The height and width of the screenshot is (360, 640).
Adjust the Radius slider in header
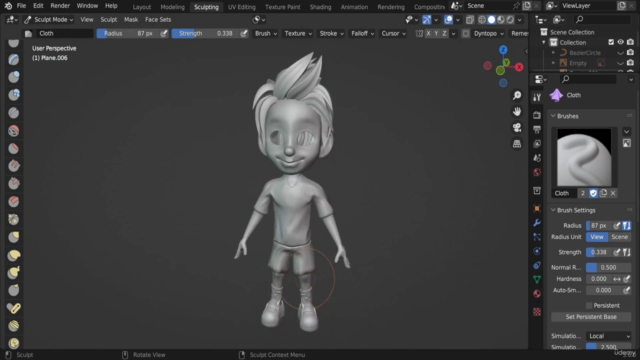[x=128, y=33]
